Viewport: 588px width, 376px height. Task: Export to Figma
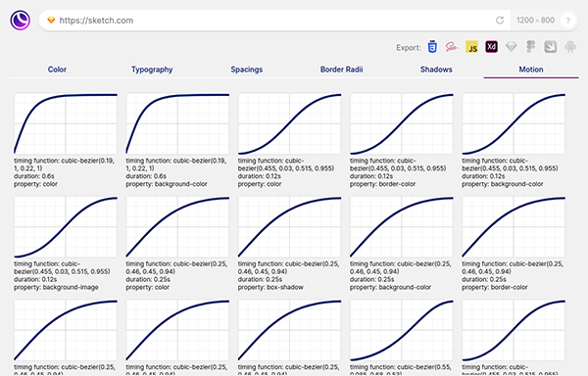(530, 47)
